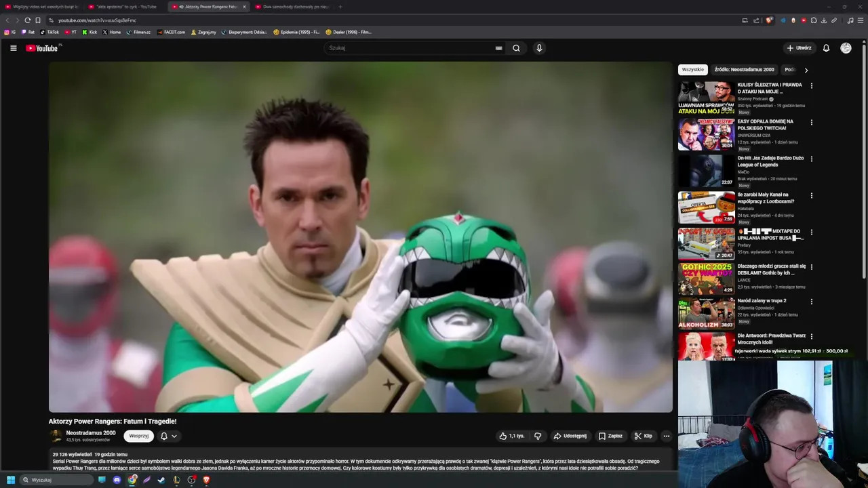This screenshot has height=488, width=868.
Task: Open On-Hit Jax League of Legends thumbnail
Action: click(x=706, y=171)
